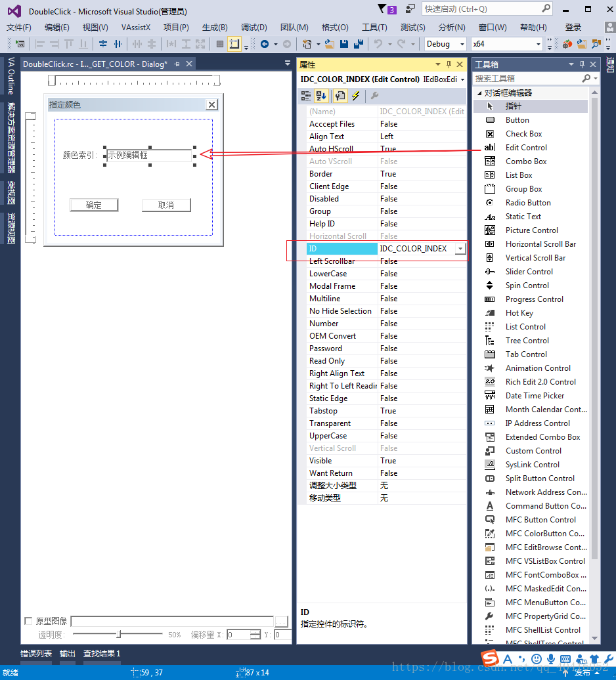616x680 pixels.
Task: Click the Read Only property row
Action: click(385, 361)
